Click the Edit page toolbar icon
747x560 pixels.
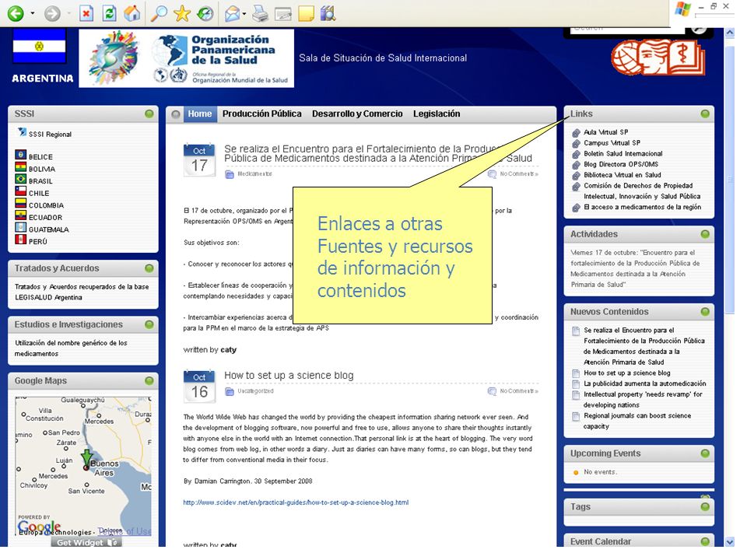pyautogui.click(x=283, y=13)
